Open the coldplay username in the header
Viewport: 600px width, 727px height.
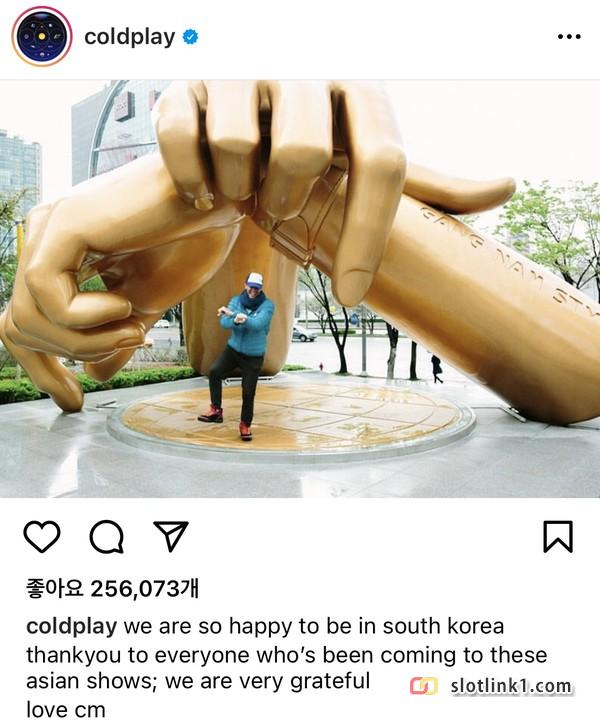click(129, 37)
